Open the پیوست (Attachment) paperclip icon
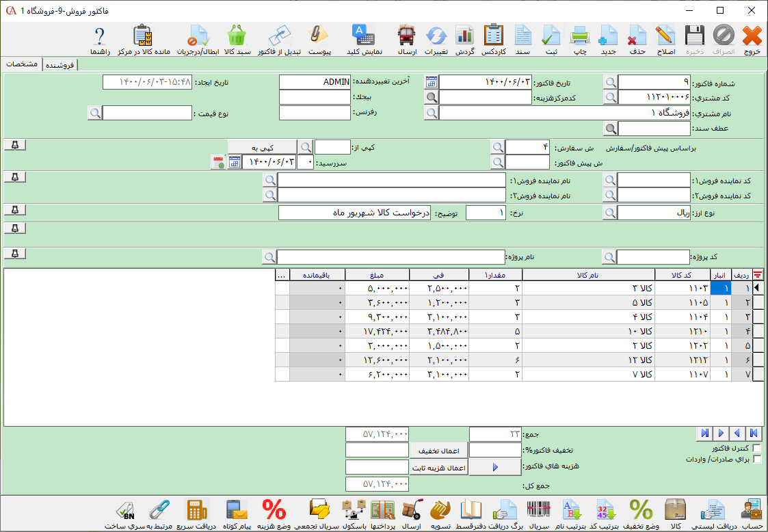 (x=319, y=36)
